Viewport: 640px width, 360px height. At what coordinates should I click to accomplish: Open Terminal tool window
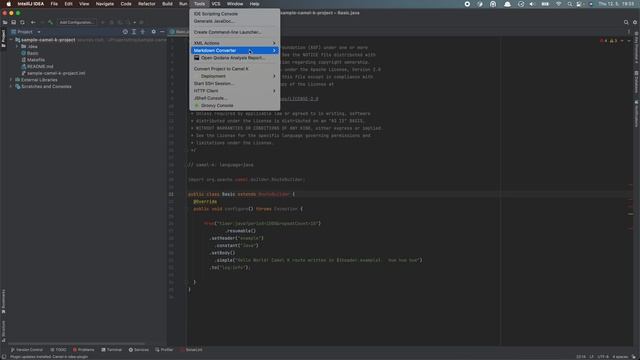[x=111, y=350]
